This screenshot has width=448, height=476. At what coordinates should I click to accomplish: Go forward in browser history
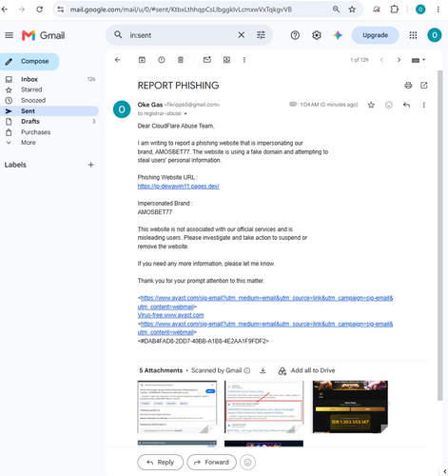pyautogui.click(x=22, y=10)
